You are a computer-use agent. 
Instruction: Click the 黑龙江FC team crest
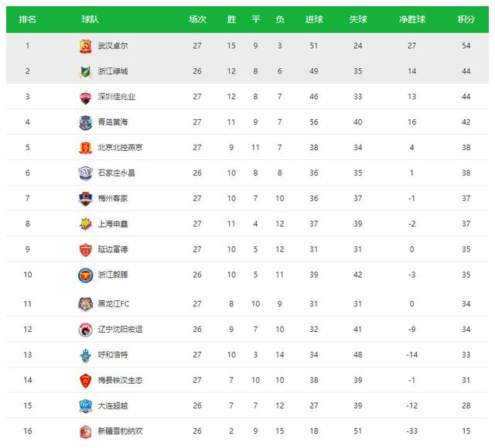point(85,304)
